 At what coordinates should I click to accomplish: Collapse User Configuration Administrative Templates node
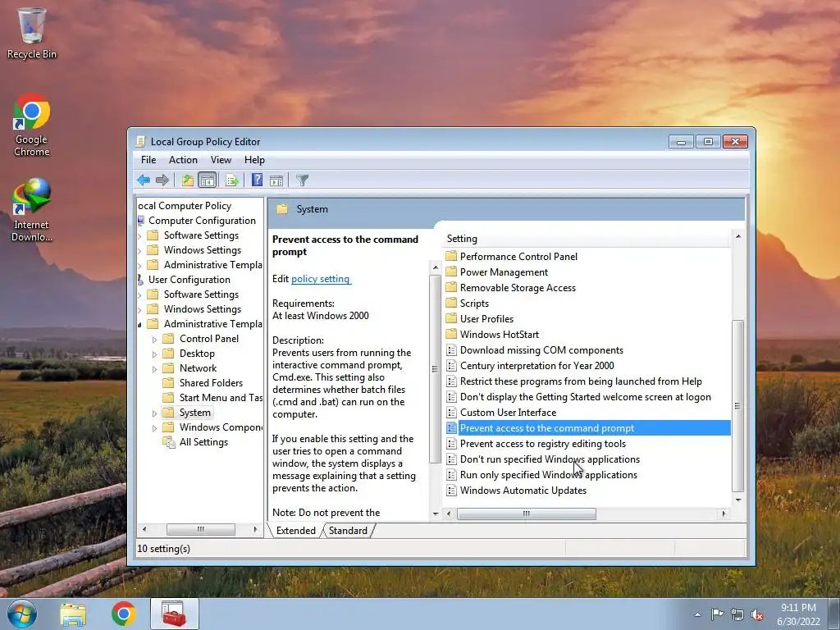(139, 324)
